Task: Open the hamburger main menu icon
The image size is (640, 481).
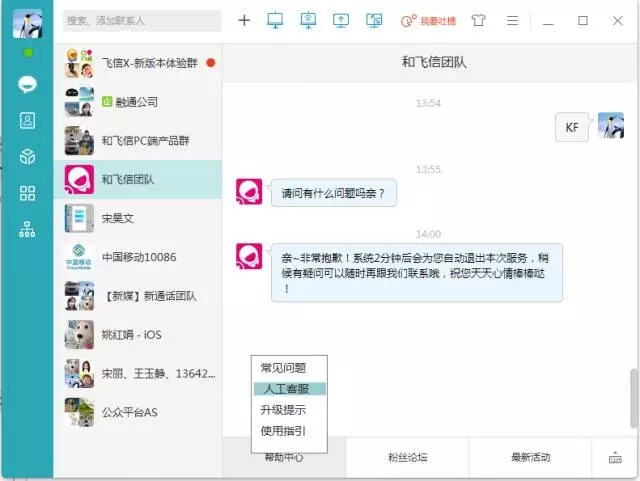Action: [512, 20]
